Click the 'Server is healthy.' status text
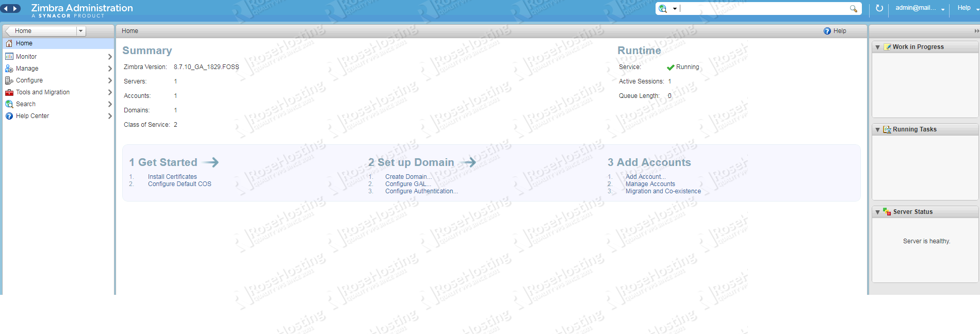The height and width of the screenshot is (334, 980). [x=926, y=241]
